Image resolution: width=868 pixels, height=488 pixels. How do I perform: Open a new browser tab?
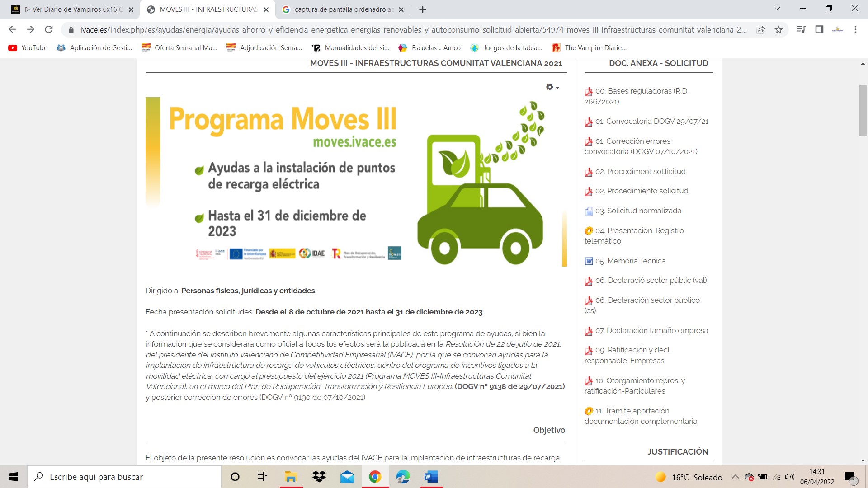423,9
